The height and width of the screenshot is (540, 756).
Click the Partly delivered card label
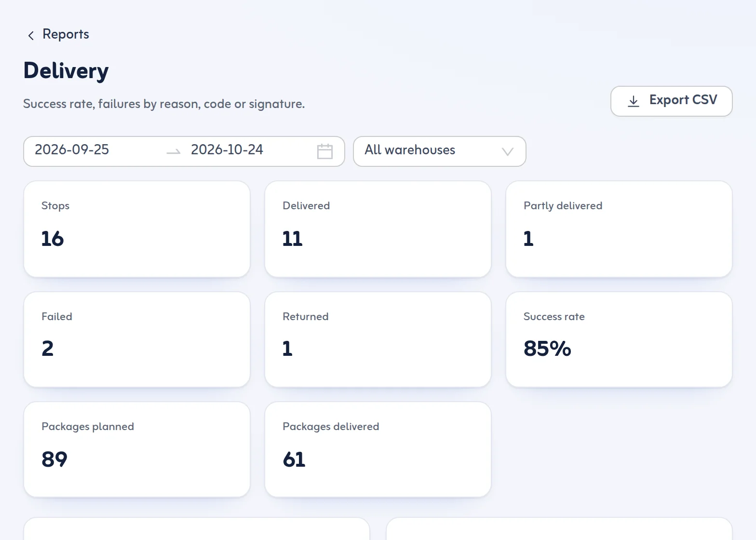[563, 206]
